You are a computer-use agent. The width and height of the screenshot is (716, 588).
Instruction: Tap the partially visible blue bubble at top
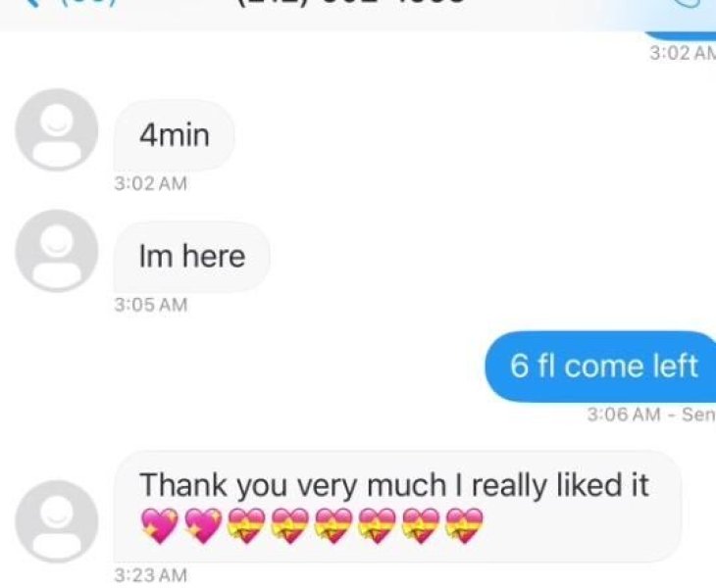pos(681,35)
